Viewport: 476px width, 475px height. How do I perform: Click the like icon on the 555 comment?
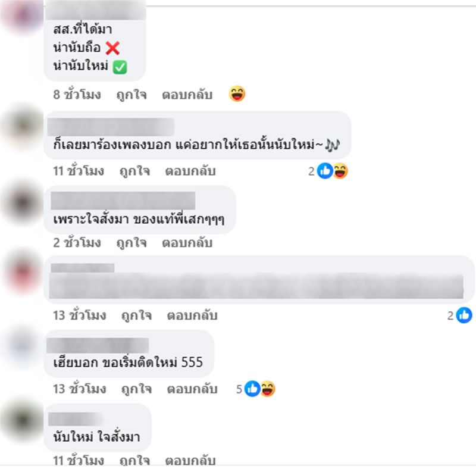point(252,389)
